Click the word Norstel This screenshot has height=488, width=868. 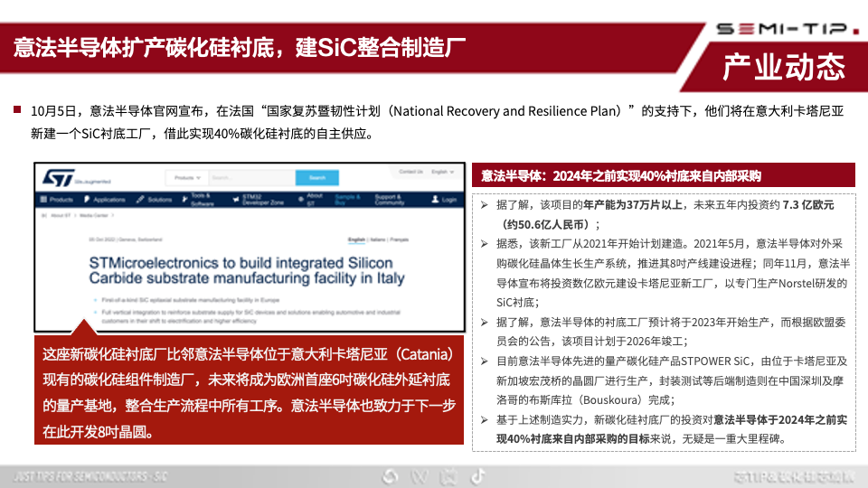798,283
